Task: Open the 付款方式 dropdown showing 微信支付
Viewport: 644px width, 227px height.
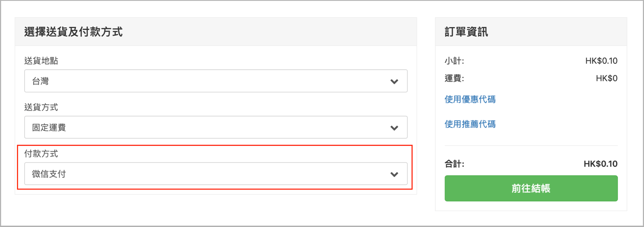Action: coord(216,174)
